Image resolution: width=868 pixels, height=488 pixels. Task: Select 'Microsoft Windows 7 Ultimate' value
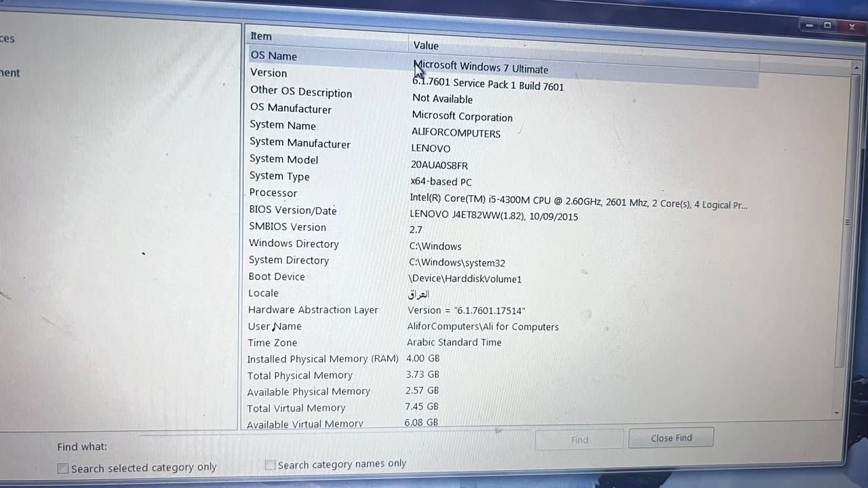point(481,68)
